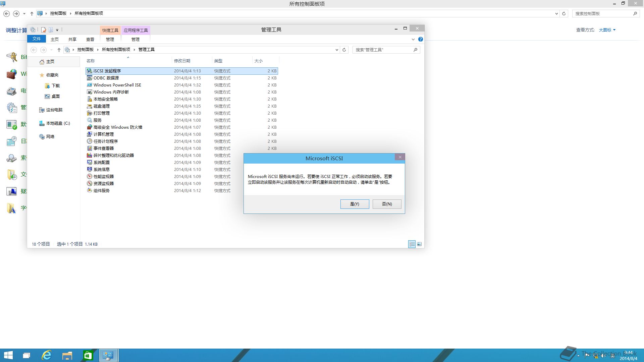The width and height of the screenshot is (644, 362).
Task: Click the Windows Start button
Action: (8, 355)
